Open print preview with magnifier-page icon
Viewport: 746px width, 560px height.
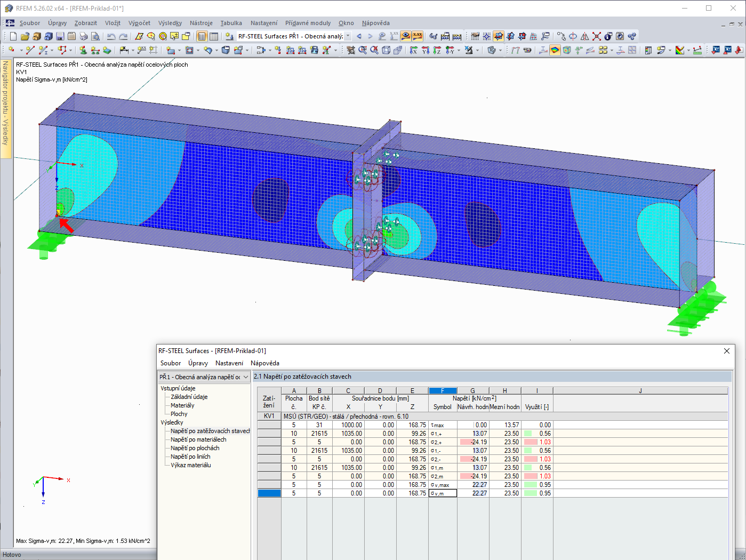[95, 36]
